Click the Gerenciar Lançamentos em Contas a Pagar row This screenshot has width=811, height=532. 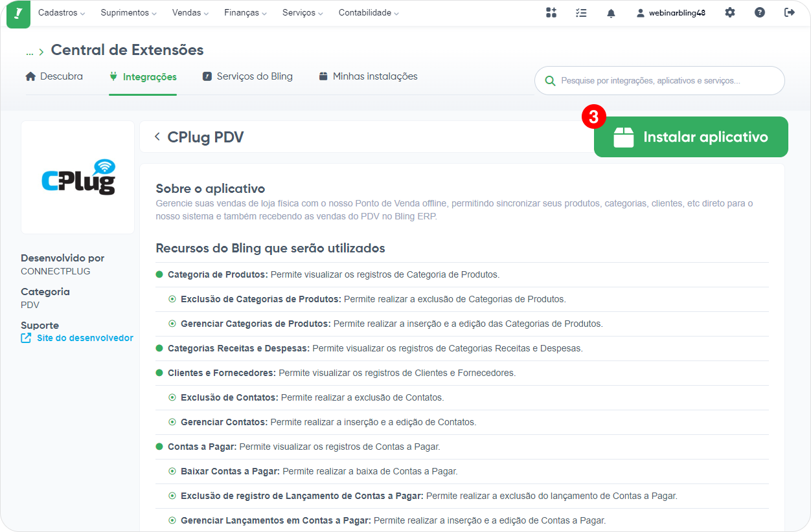[462, 520]
